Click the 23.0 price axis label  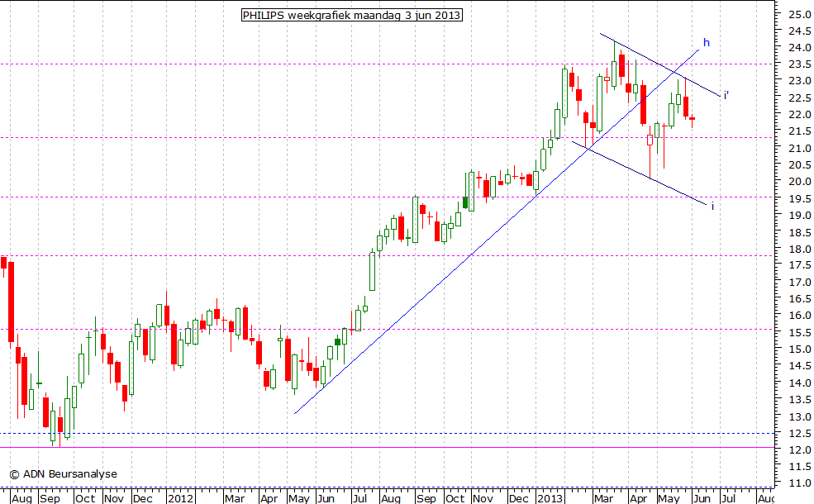coord(799,82)
